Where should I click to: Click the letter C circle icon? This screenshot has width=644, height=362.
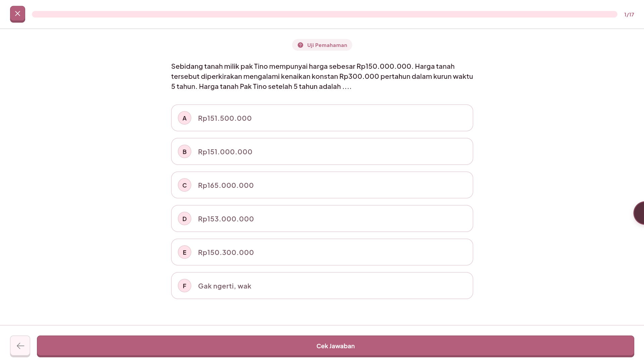184,185
